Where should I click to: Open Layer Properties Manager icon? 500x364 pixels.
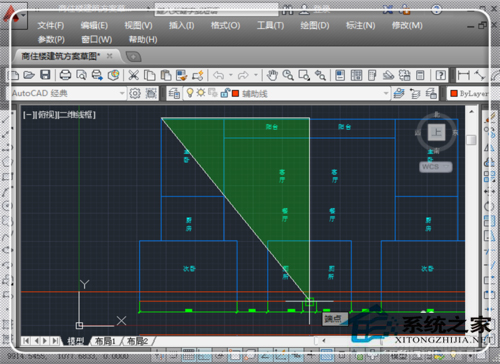click(x=174, y=93)
